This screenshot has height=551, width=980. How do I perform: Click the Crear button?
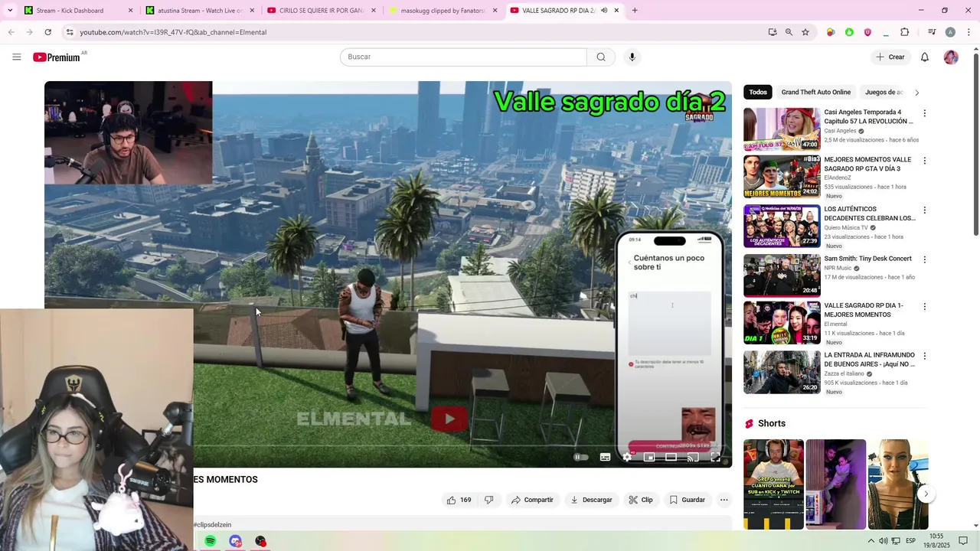890,57
